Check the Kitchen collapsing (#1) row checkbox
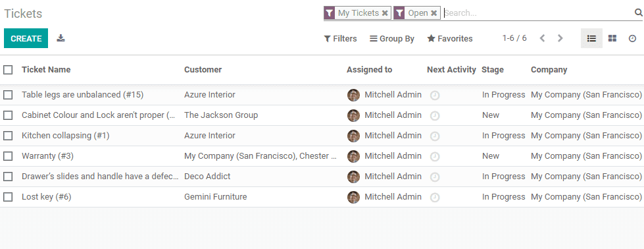Image resolution: width=644 pixels, height=249 pixels. coord(8,136)
